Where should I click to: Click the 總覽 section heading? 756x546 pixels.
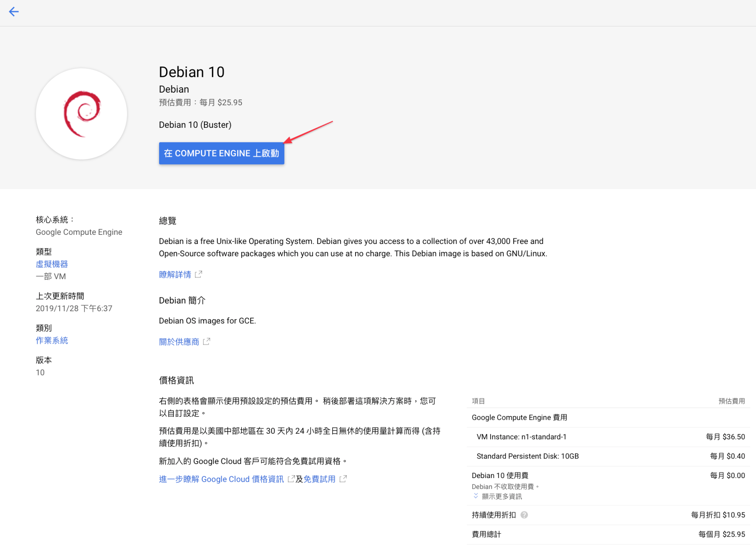(168, 221)
